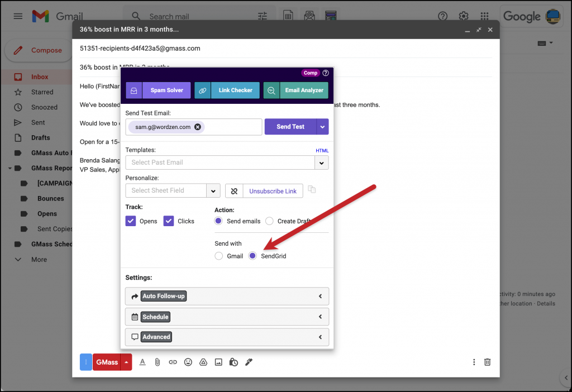This screenshot has width=572, height=392.
Task: Choose Gmail as the sending method
Action: click(x=218, y=256)
